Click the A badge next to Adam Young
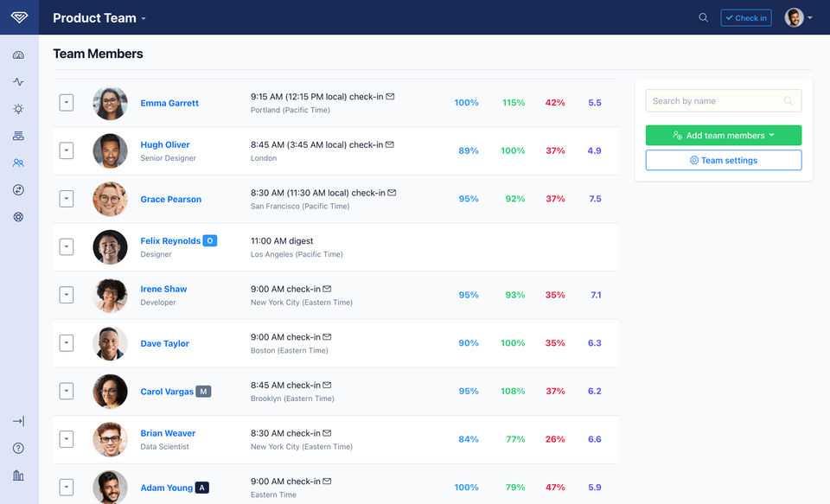Screen dimensions: 830x504 pos(202,488)
